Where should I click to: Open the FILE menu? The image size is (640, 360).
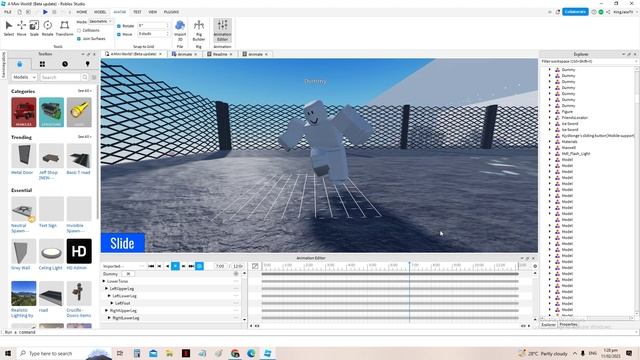[8, 12]
